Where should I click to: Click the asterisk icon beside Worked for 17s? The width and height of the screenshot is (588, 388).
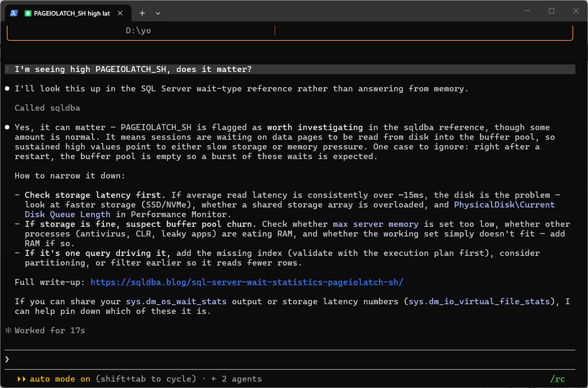(x=8, y=331)
